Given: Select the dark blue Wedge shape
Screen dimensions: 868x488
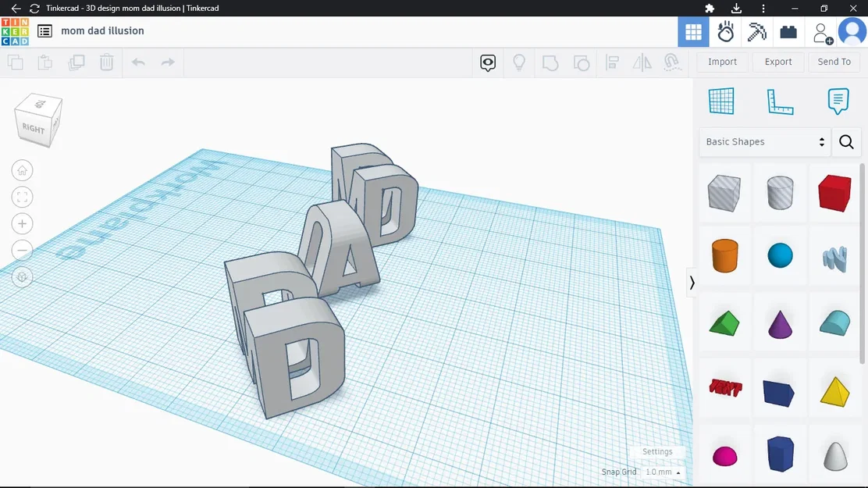Looking at the screenshot, I should (779, 394).
